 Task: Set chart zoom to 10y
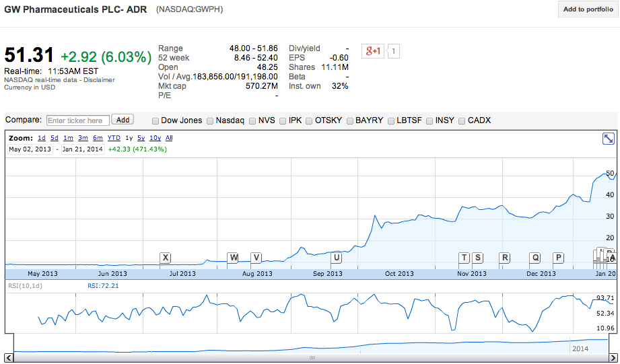click(x=155, y=138)
